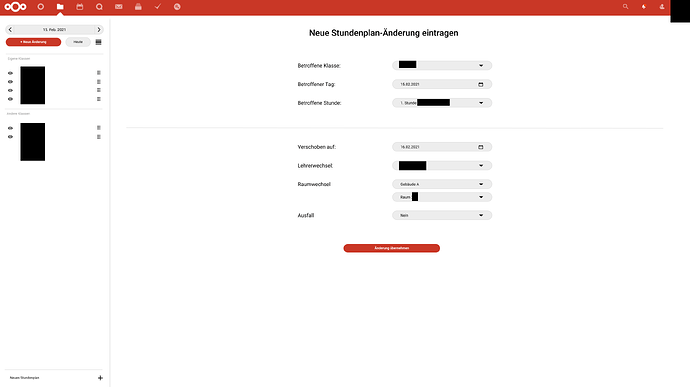Image resolution: width=690 pixels, height=387 pixels.
Task: Open the Files folder app icon
Action: point(60,7)
